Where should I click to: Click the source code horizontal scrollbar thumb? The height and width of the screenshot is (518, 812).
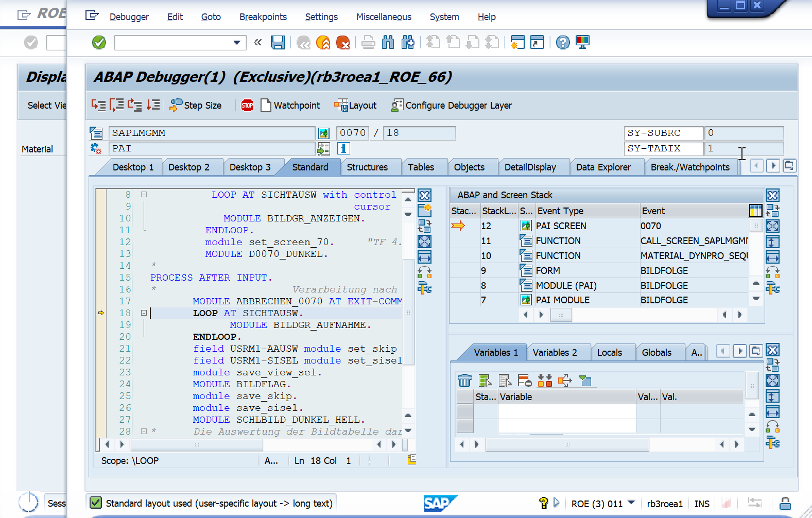197,444
